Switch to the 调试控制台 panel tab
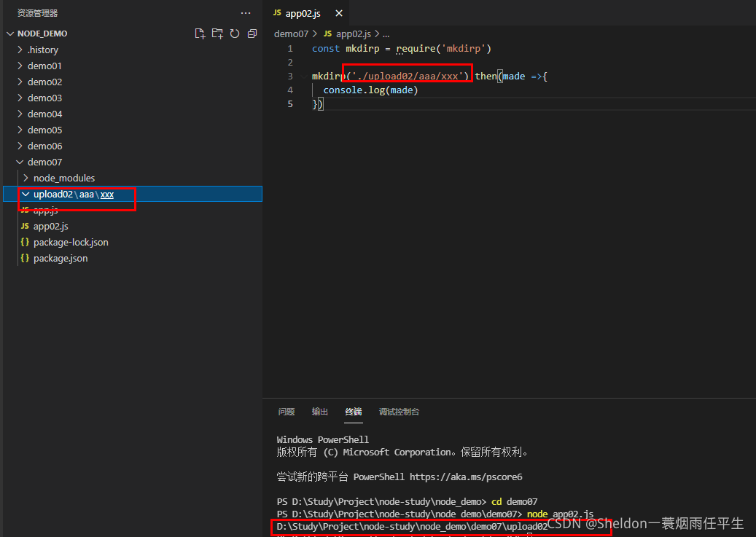Viewport: 756px width, 537px height. tap(399, 412)
